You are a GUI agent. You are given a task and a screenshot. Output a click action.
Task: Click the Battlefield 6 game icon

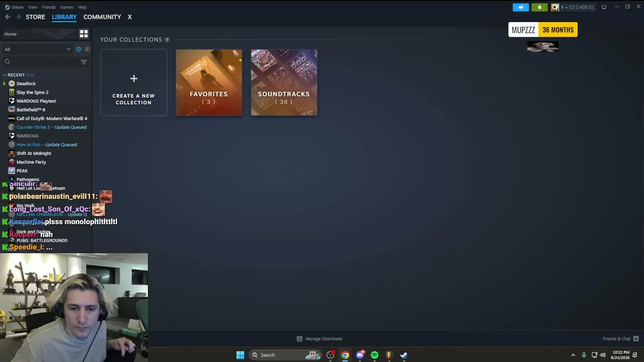[x=12, y=110]
